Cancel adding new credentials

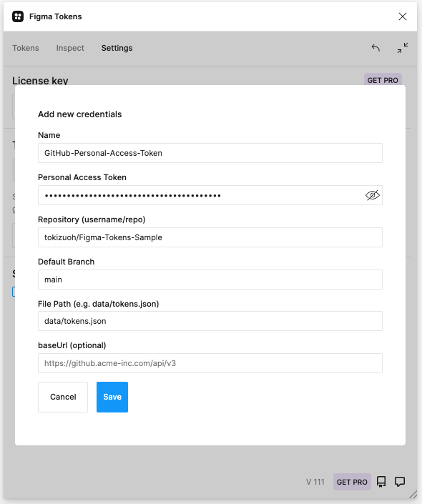[63, 397]
